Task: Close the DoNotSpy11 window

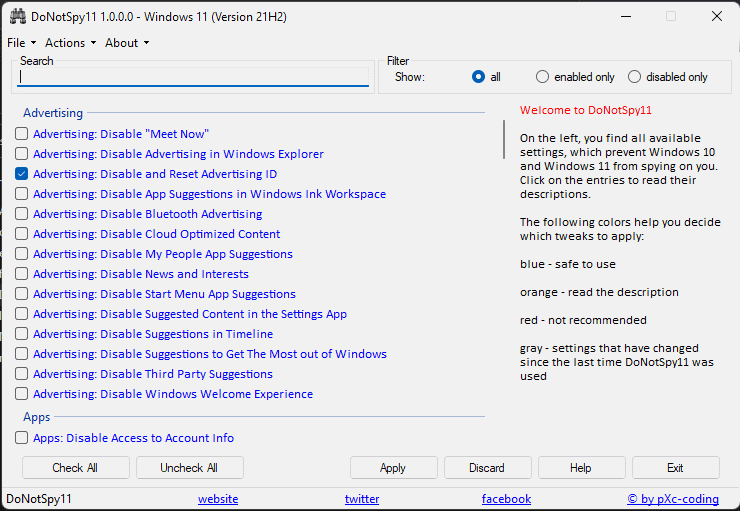Action: click(716, 17)
